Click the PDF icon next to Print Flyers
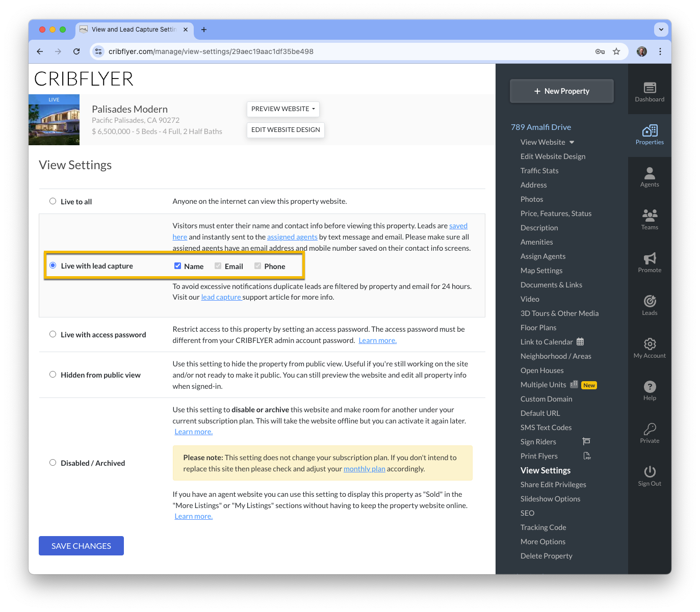 pos(587,456)
